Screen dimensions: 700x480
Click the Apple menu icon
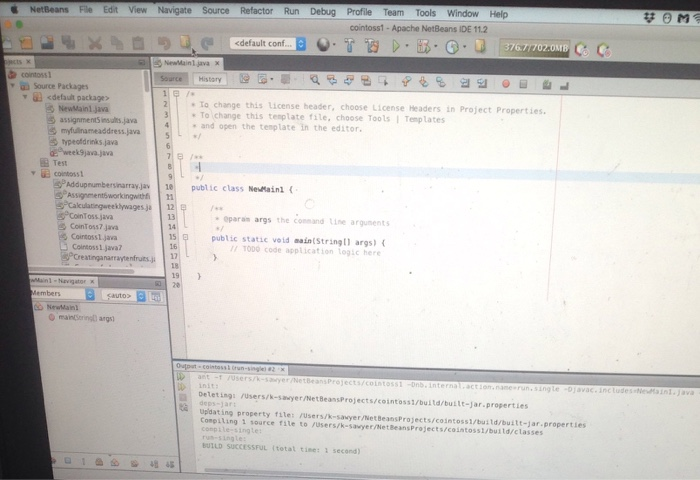pos(15,8)
